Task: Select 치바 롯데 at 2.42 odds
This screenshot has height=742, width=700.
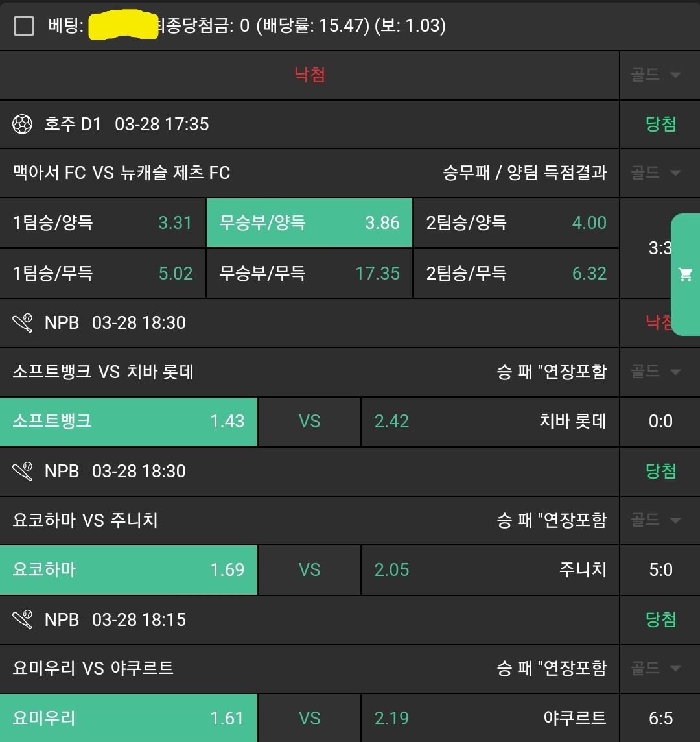Action: coord(490,422)
